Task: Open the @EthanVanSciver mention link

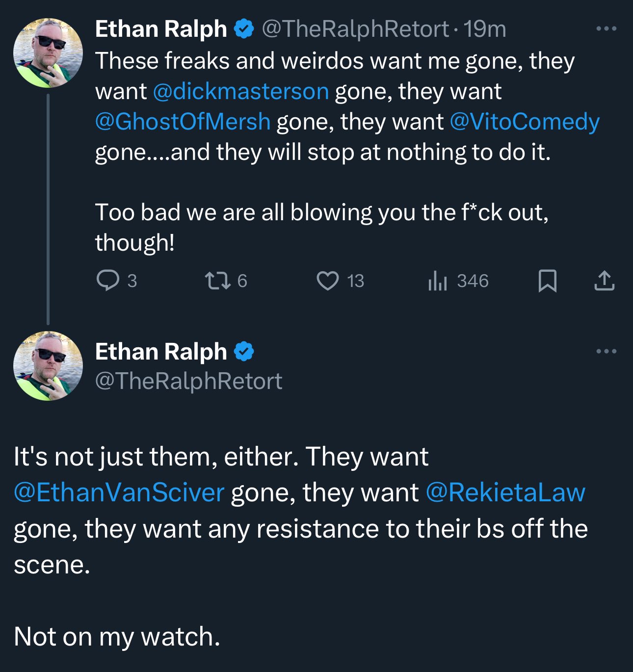Action: pos(119,492)
